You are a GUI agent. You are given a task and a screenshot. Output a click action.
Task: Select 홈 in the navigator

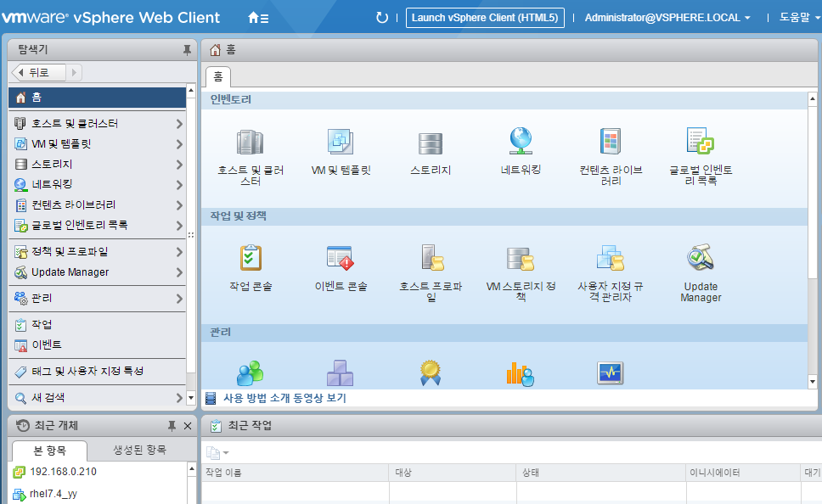[98, 98]
